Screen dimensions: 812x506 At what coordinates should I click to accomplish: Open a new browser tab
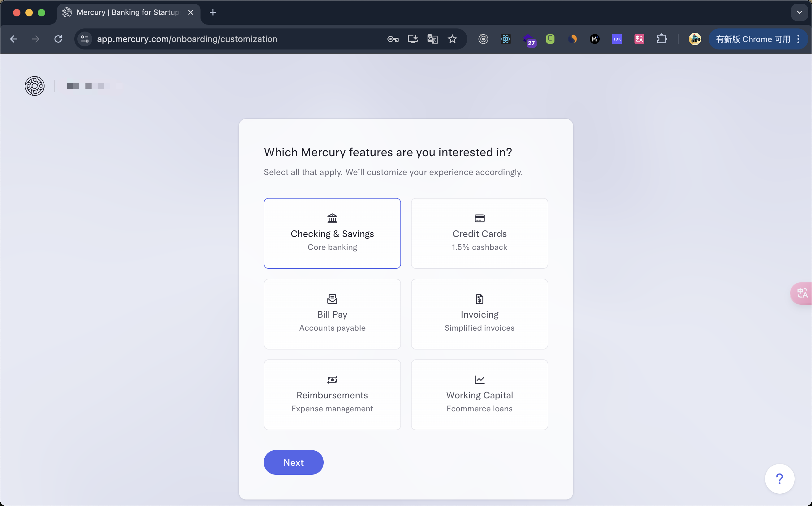click(213, 12)
